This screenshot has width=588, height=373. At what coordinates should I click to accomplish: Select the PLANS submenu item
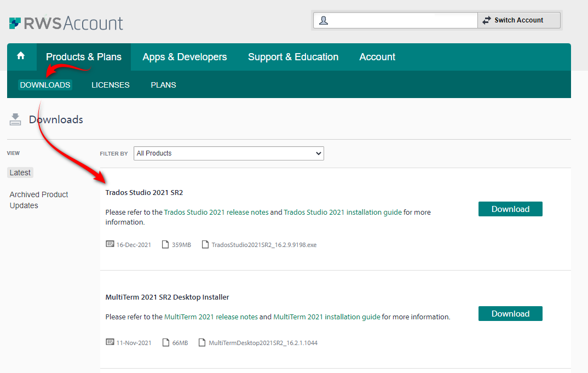tap(164, 85)
